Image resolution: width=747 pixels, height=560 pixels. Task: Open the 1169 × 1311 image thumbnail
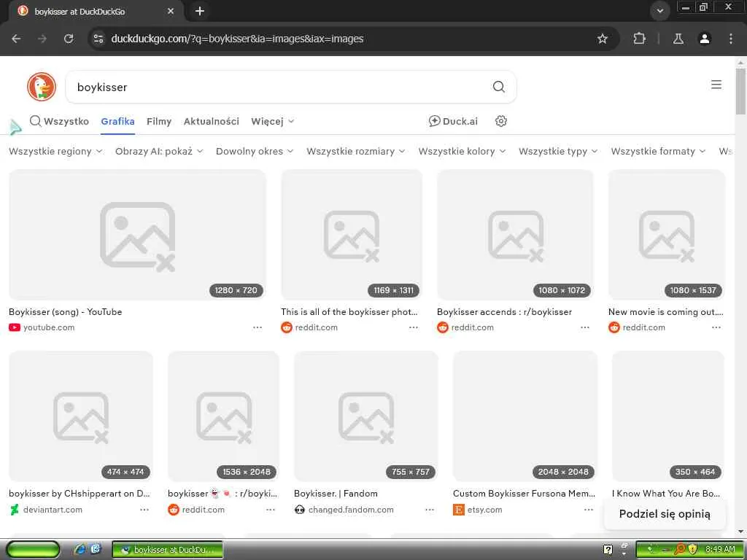coord(352,235)
